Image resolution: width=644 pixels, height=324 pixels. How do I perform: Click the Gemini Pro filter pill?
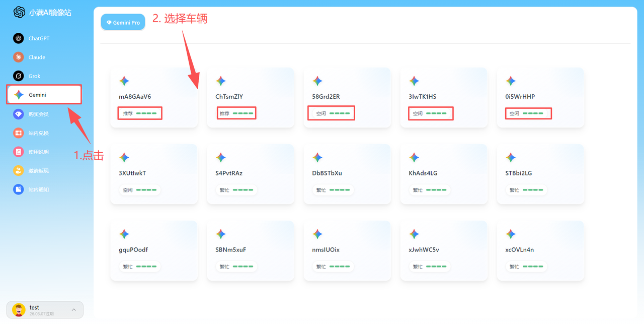point(123,22)
